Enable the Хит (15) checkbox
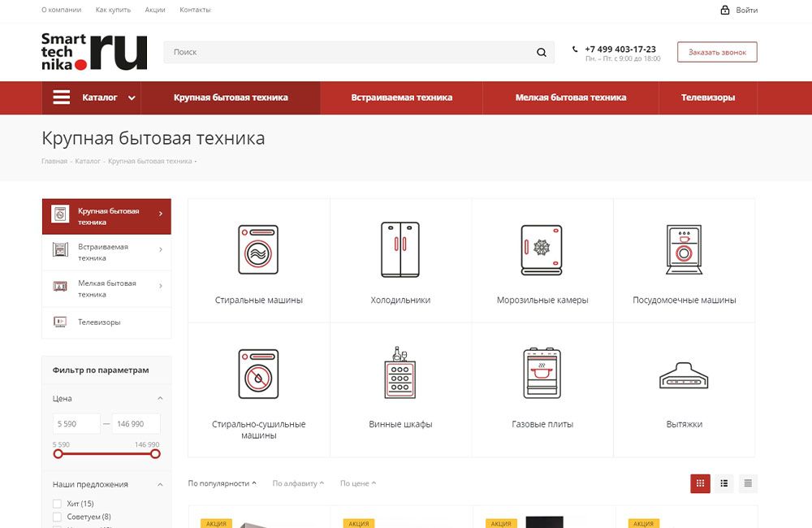812x528 pixels. coord(58,504)
